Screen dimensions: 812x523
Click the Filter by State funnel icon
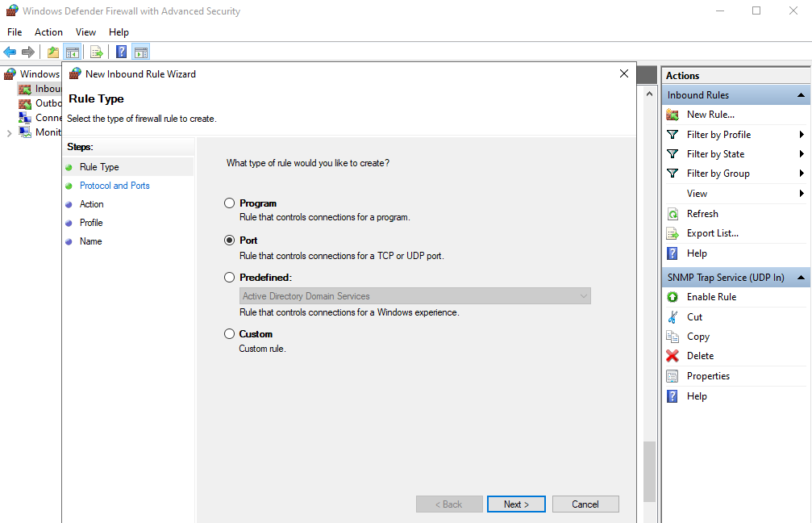[x=673, y=154]
